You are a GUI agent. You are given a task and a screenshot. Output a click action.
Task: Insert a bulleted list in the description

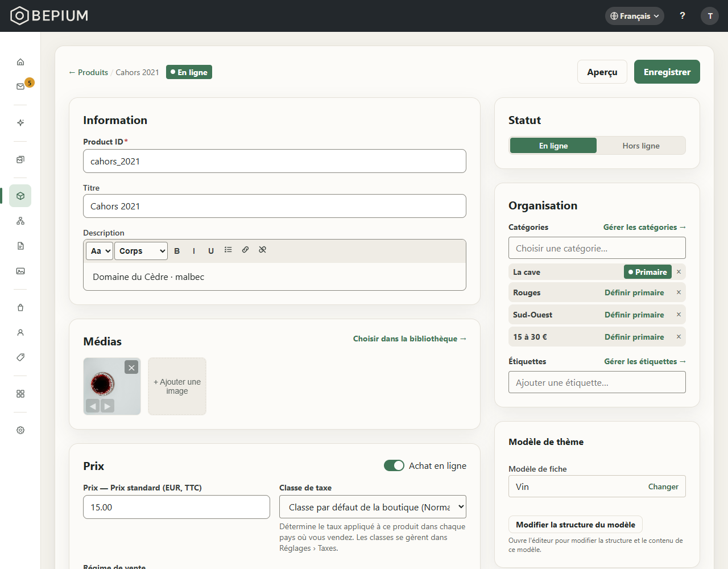point(228,250)
